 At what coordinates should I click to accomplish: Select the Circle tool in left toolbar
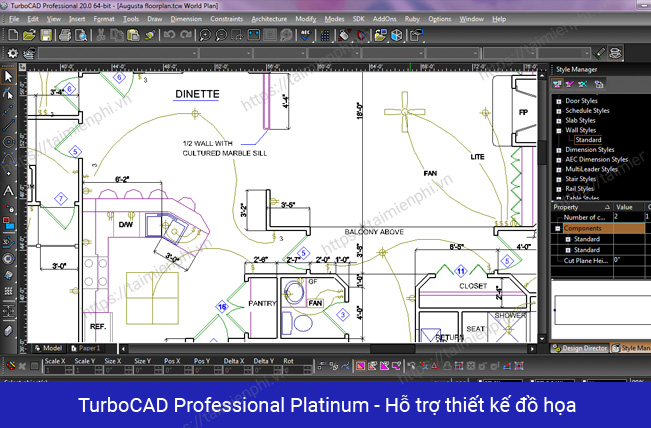tap(8, 142)
